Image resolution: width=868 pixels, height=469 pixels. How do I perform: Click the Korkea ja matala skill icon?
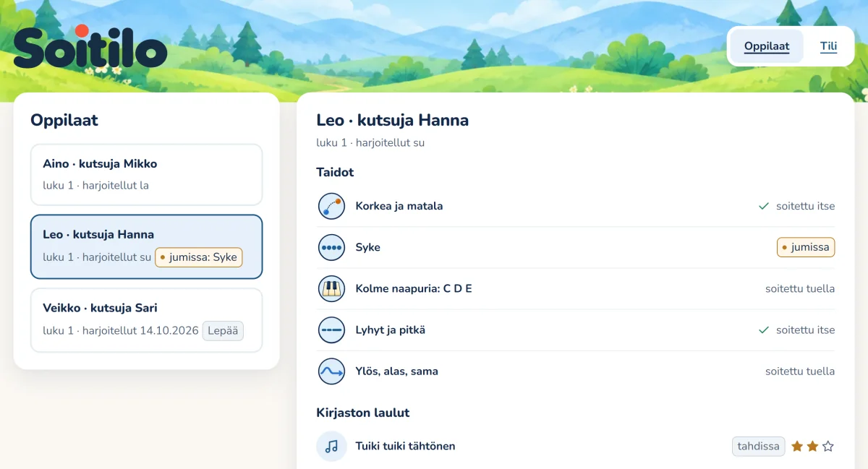331,206
